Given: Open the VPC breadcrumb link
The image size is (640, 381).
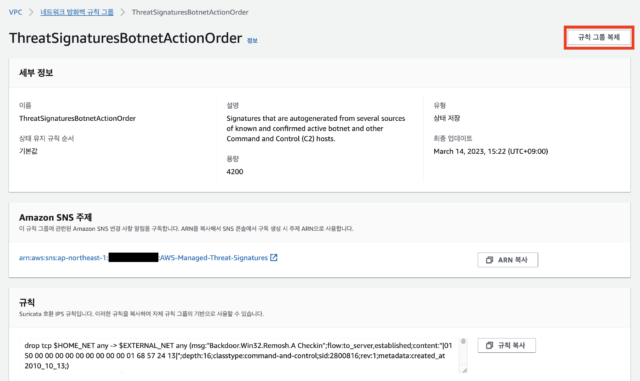Looking at the screenshot, I should pyautogui.click(x=16, y=12).
